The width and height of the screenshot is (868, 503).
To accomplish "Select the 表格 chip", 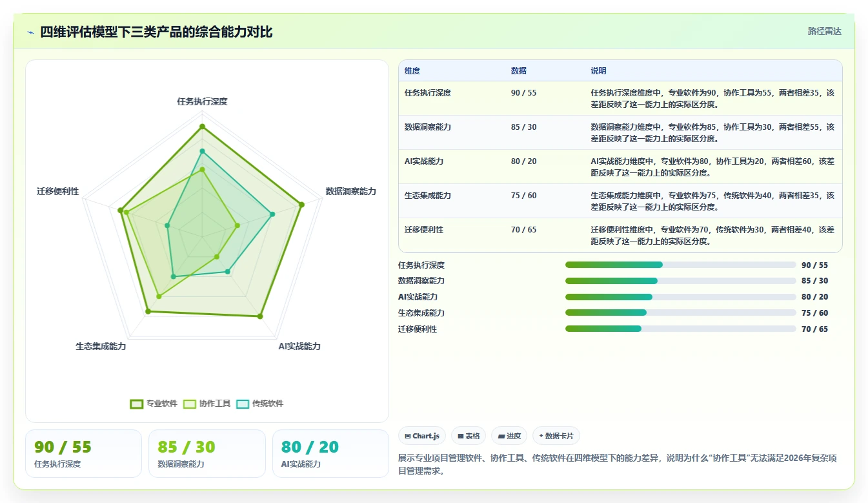I will pos(469,436).
